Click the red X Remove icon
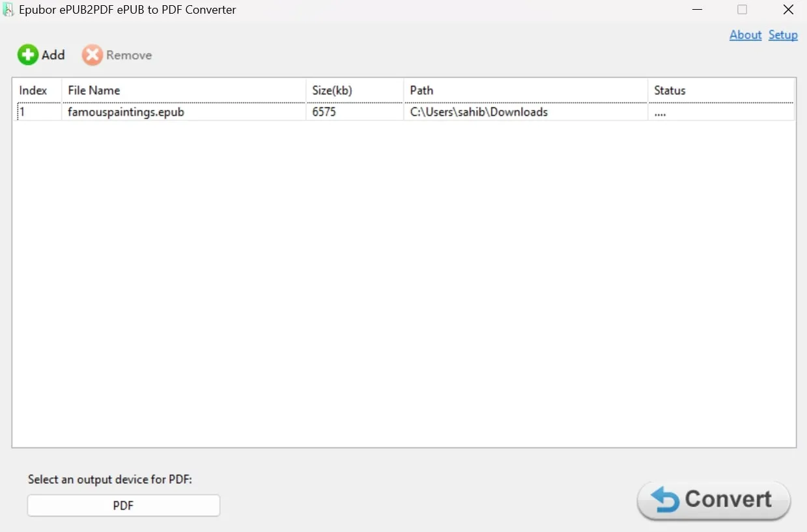The height and width of the screenshot is (532, 807). pos(91,55)
